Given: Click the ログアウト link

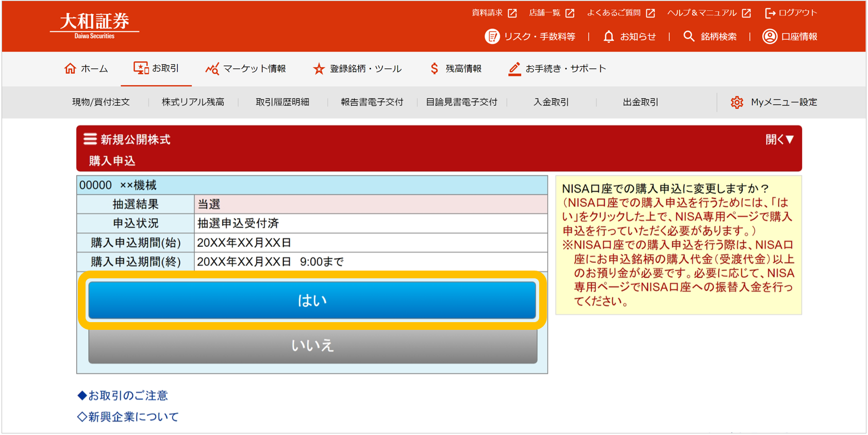Looking at the screenshot, I should click(x=798, y=13).
